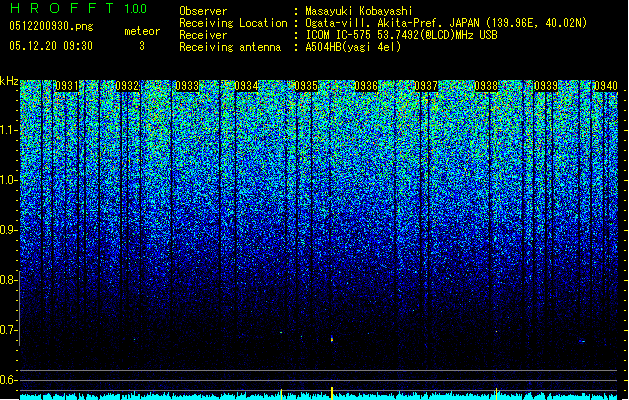Click the date stamp 05.12.20 09:30
Screen dimensions: 629x400
point(51,46)
